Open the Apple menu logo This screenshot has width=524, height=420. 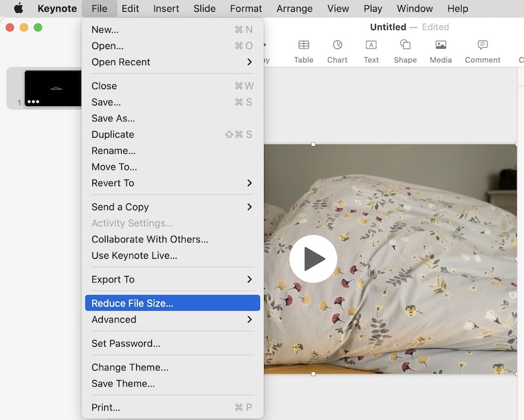point(18,9)
